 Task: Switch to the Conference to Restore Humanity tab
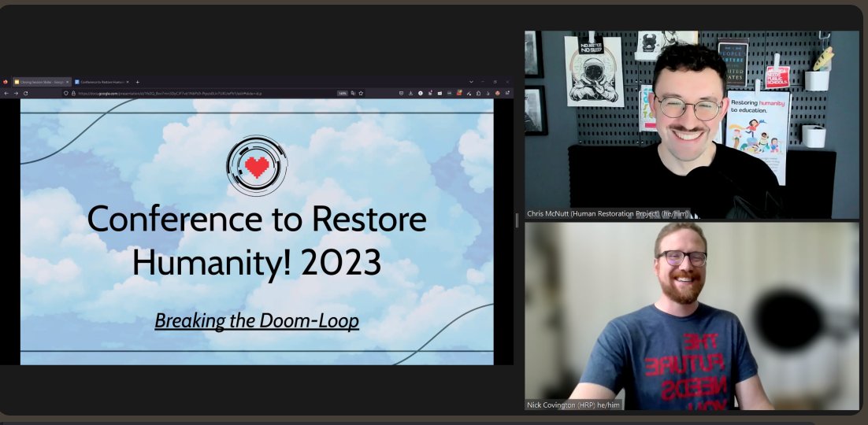(x=102, y=82)
